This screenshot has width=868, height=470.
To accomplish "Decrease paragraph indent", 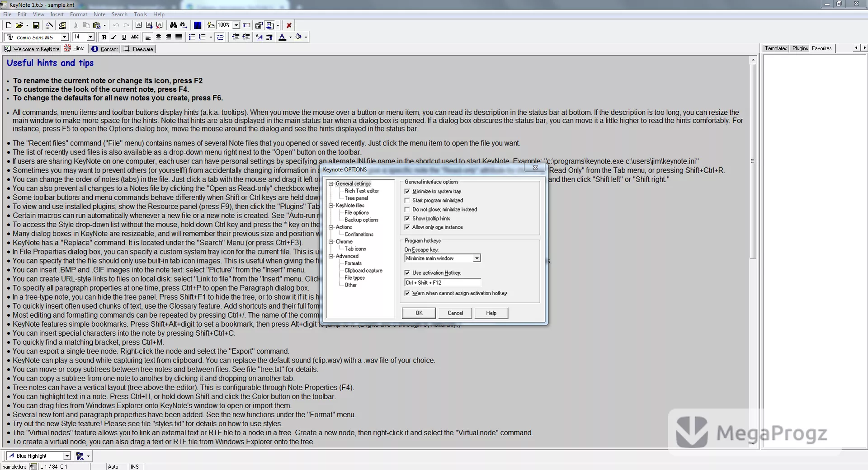I will coord(236,37).
